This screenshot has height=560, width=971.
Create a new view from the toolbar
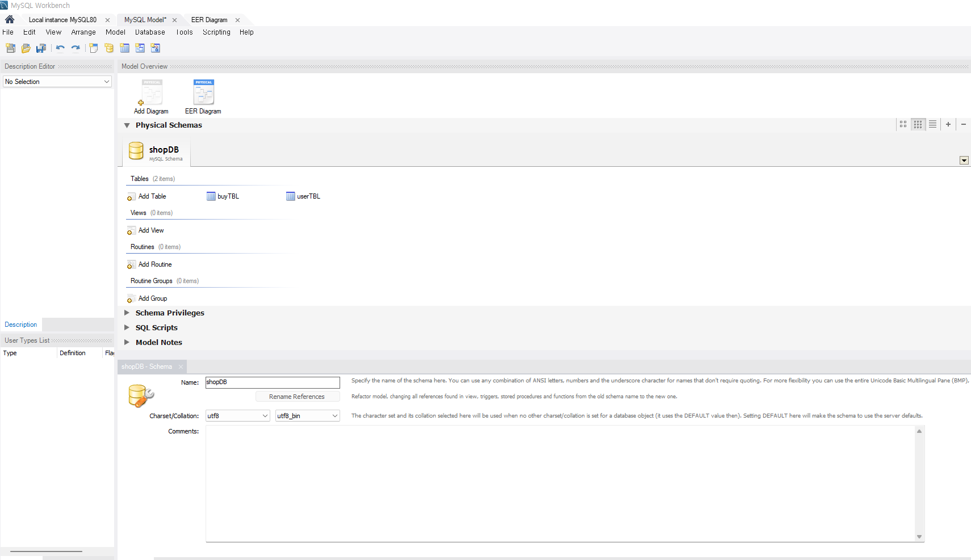[140, 48]
